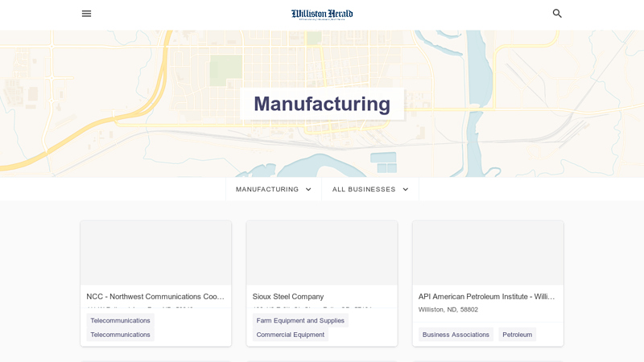Select first Telecommunications tag on NCC card

pyautogui.click(x=120, y=320)
